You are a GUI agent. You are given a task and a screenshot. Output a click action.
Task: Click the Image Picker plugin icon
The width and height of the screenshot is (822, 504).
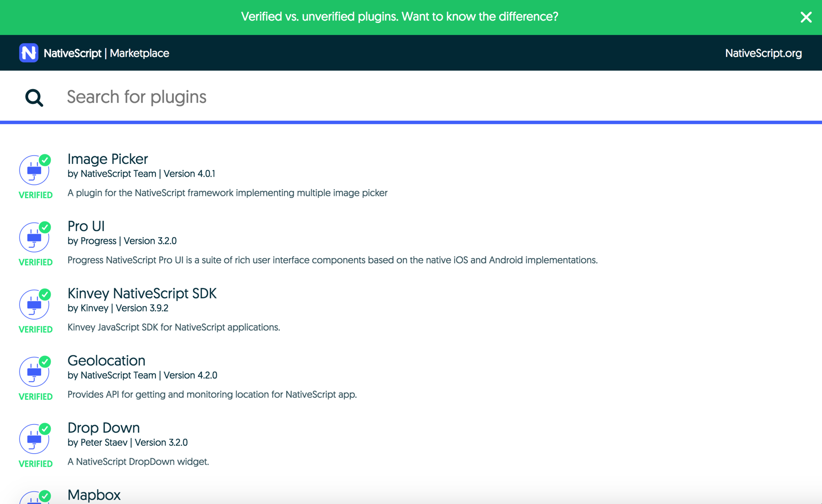click(34, 170)
